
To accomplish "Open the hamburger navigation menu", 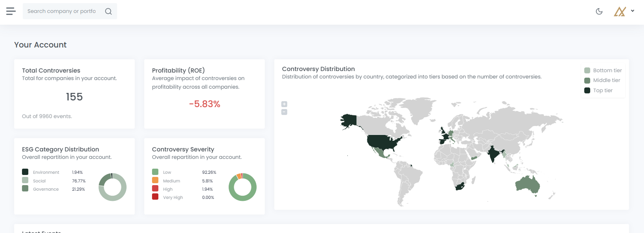I will click(x=11, y=11).
